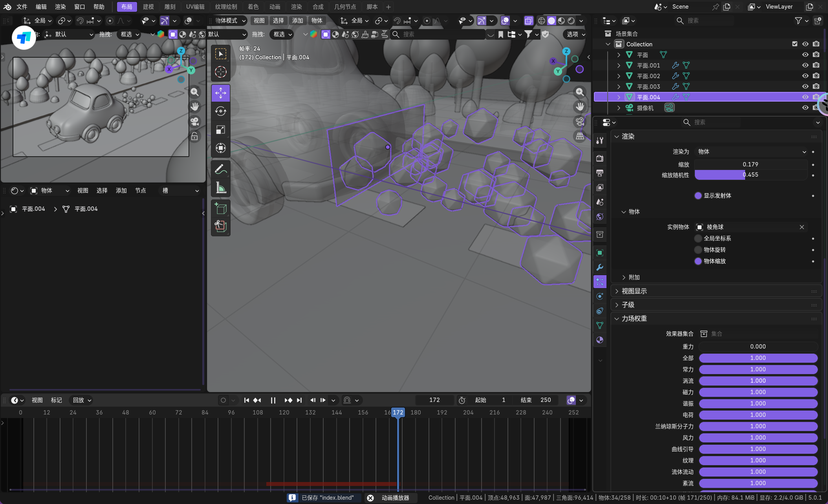Open the Particle properties tab
828x504 pixels.
600,282
